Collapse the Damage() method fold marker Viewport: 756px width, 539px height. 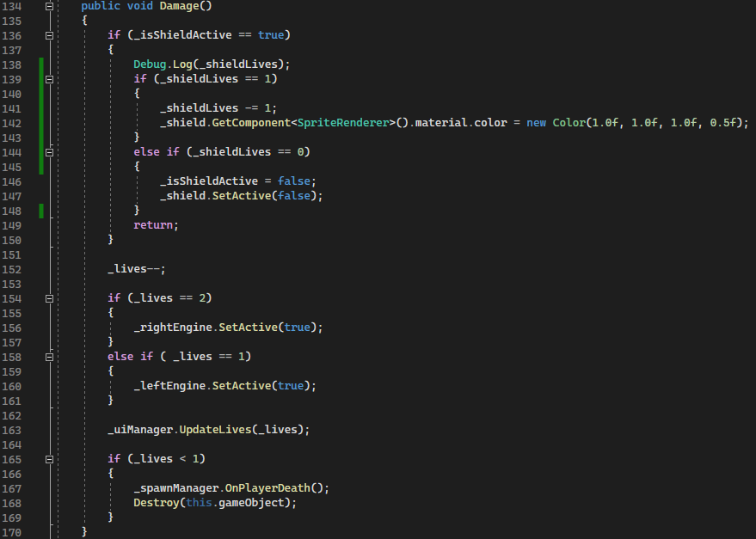tap(49, 6)
